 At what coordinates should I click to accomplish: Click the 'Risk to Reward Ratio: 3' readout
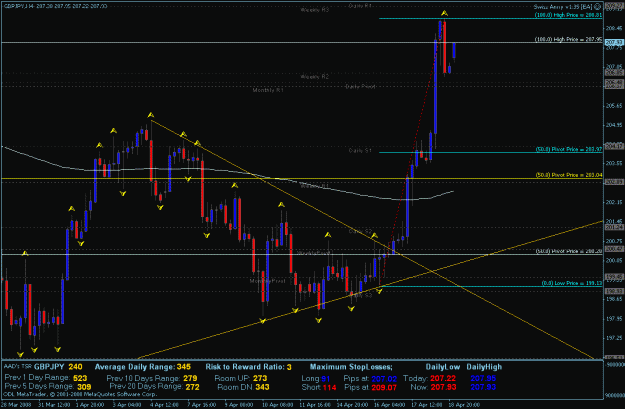coord(248,367)
